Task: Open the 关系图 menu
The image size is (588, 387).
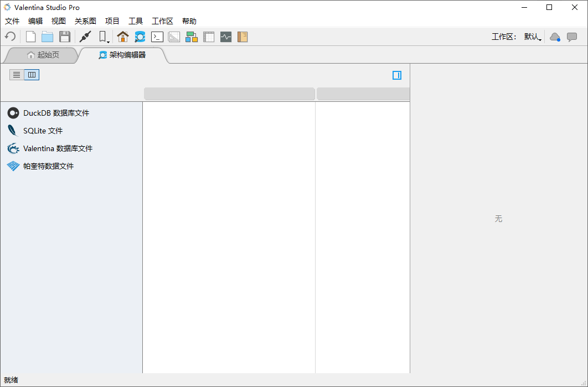Action: pyautogui.click(x=85, y=21)
